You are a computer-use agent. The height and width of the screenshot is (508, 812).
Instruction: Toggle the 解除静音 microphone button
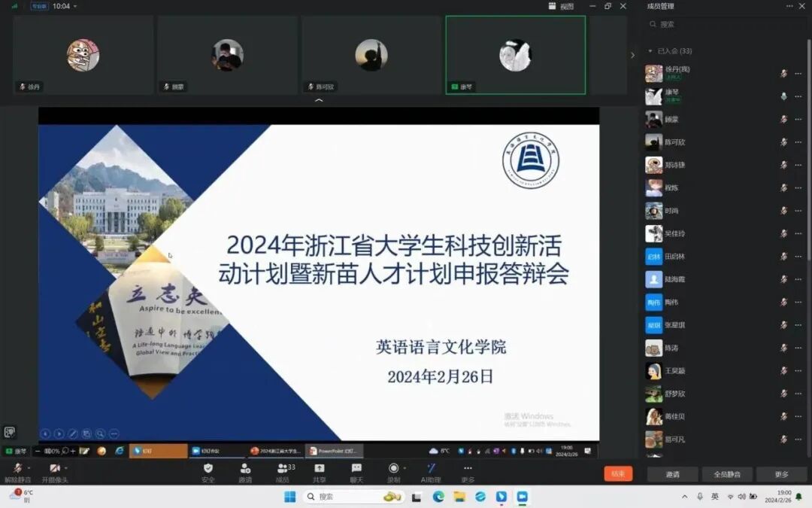click(x=17, y=468)
